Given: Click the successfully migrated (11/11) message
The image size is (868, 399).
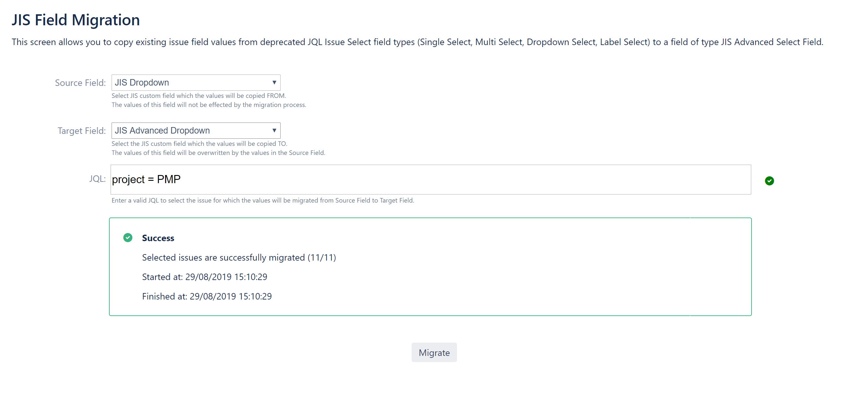Looking at the screenshot, I should [x=239, y=258].
